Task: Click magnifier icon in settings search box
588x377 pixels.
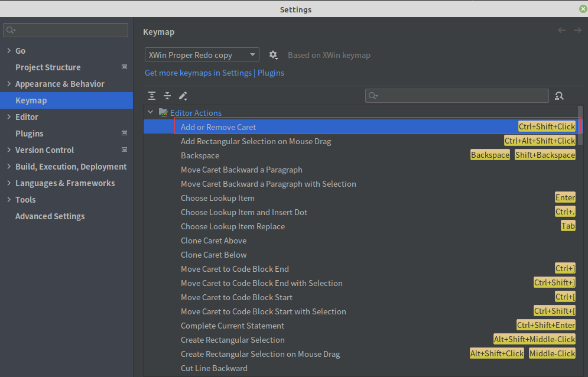Action: [x=11, y=30]
